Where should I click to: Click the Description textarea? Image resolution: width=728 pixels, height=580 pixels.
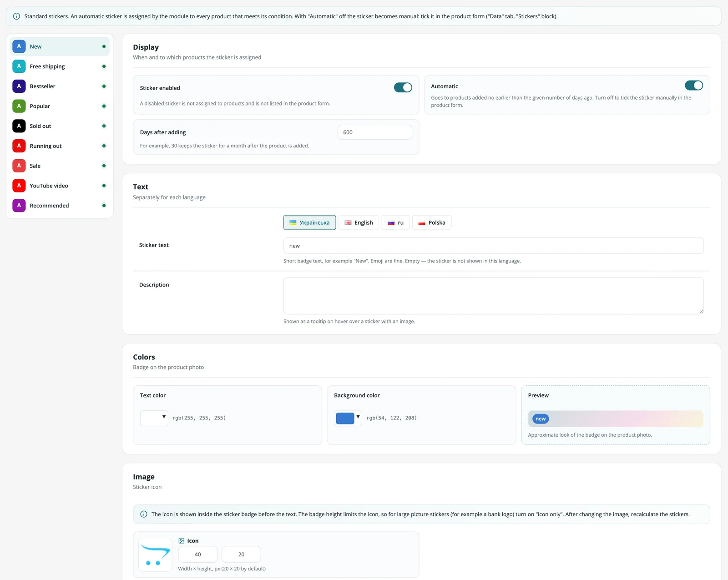pos(494,296)
